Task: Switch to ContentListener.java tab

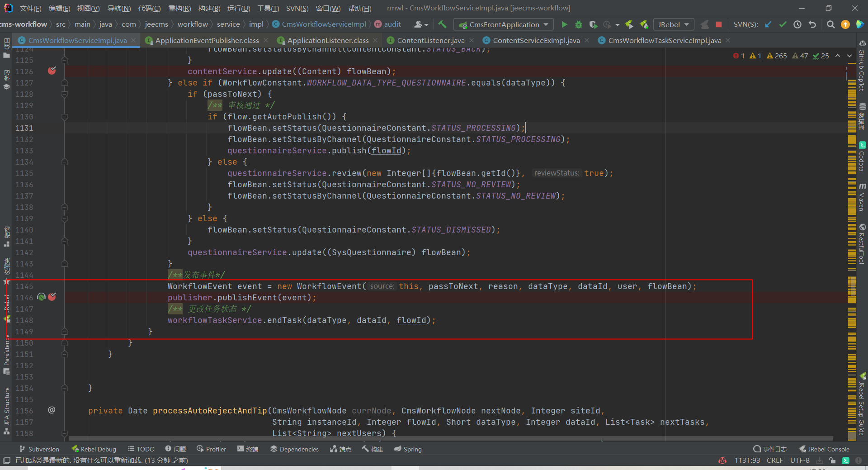Action: [x=430, y=40]
